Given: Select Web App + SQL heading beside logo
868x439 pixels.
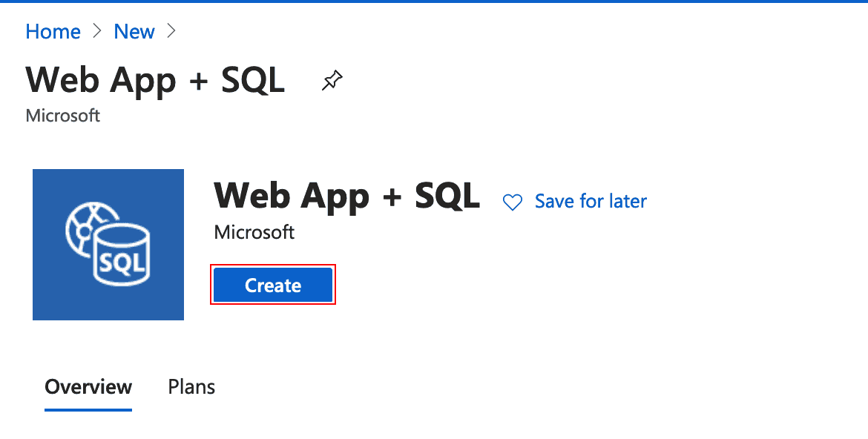Looking at the screenshot, I should (x=347, y=196).
